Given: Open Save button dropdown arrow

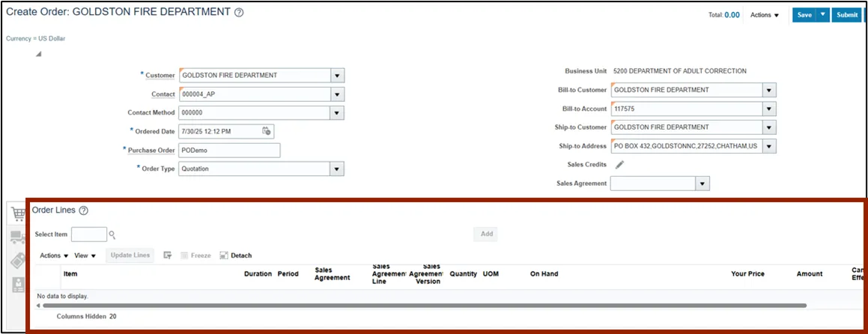Looking at the screenshot, I should click(x=824, y=15).
